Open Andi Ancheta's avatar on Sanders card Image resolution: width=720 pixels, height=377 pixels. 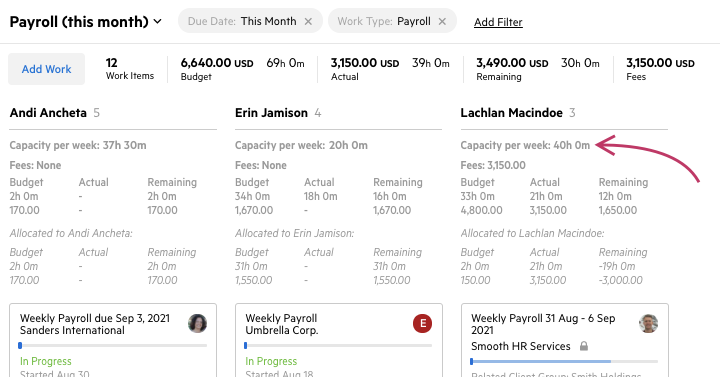pos(197,323)
